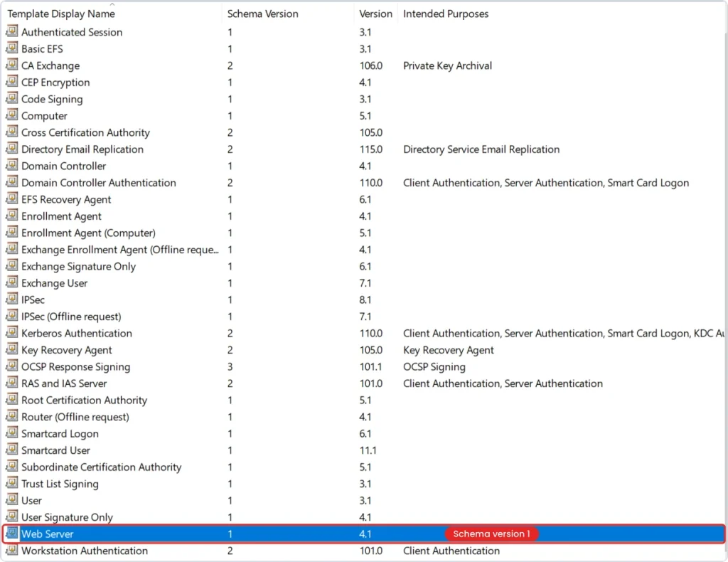Click the Private Key Archival purpose

point(448,65)
